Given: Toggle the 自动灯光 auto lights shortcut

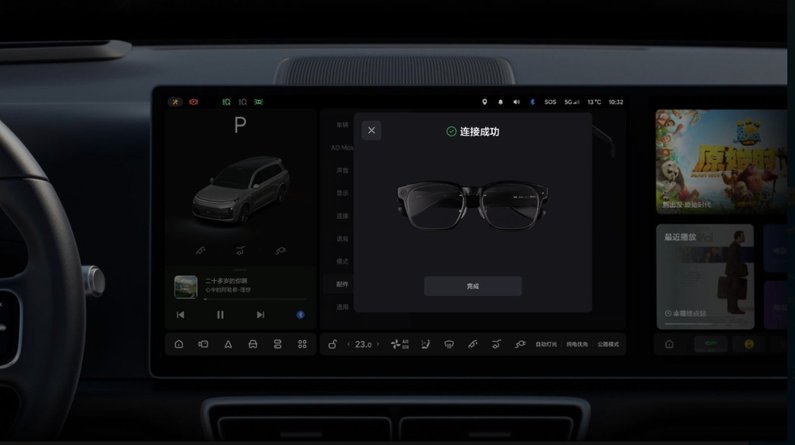Looking at the screenshot, I should [546, 344].
